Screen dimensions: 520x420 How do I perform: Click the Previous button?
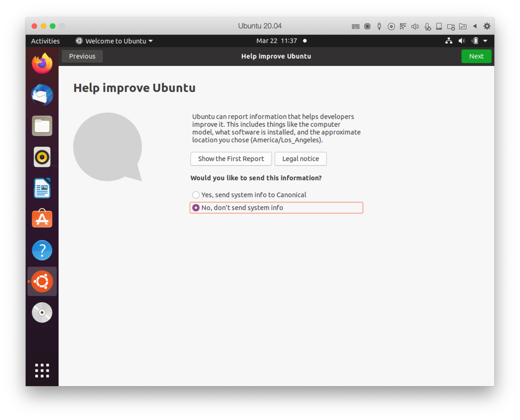[82, 56]
